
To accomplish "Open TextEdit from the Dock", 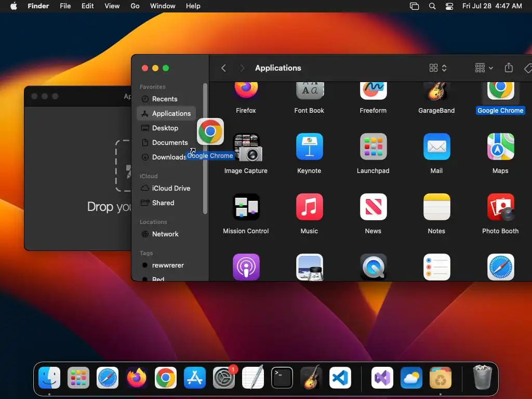I will tap(253, 378).
